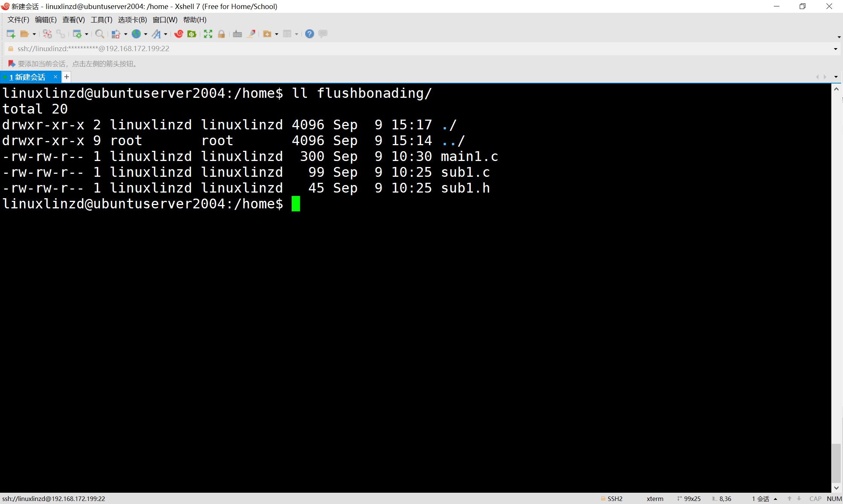Launch Xftp with green folder icon

192,34
